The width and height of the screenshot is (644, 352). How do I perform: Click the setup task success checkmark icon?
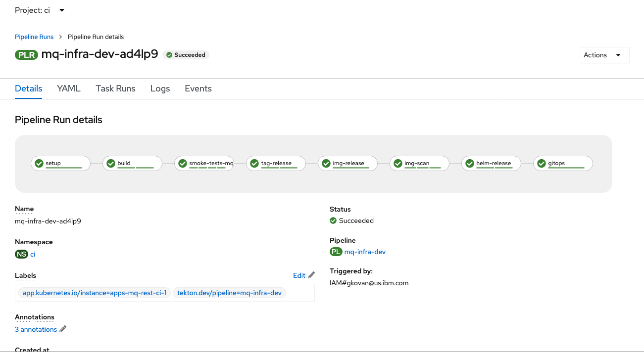click(39, 164)
